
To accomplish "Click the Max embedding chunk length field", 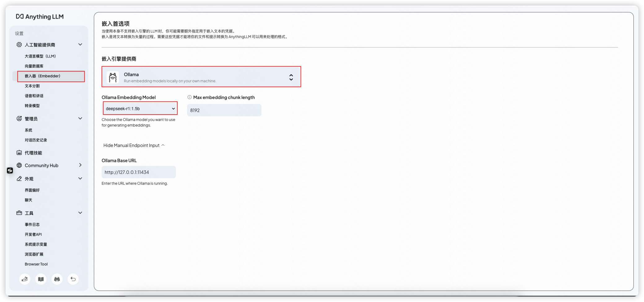I will [x=224, y=110].
